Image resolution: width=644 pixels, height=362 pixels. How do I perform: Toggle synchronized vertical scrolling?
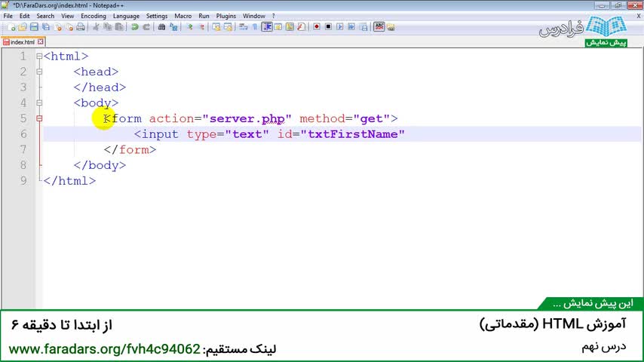point(216,27)
